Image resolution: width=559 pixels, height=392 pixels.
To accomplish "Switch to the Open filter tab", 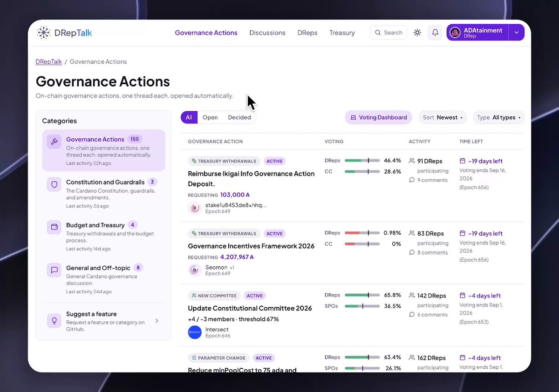I will tap(210, 117).
